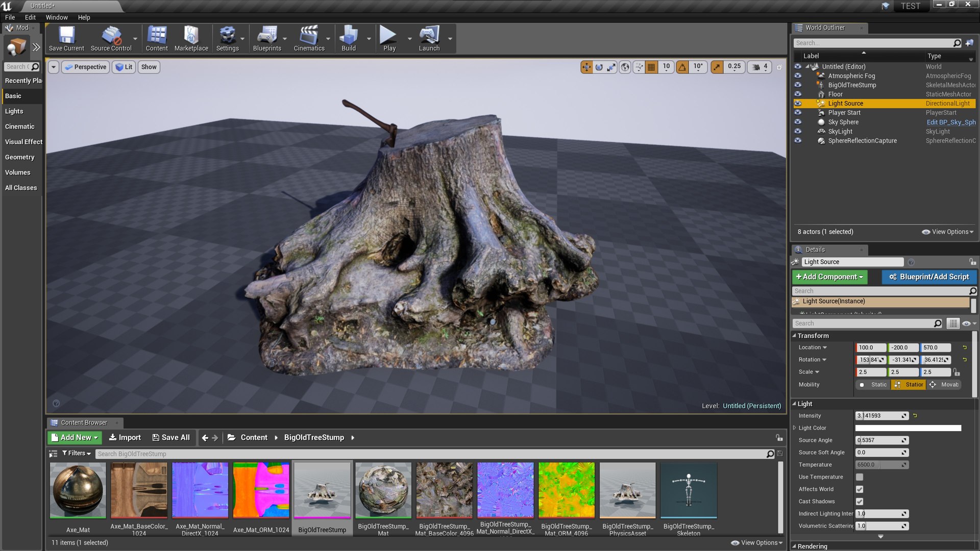This screenshot has width=980, height=551.
Task: Set Mobility to Movable
Action: (944, 385)
